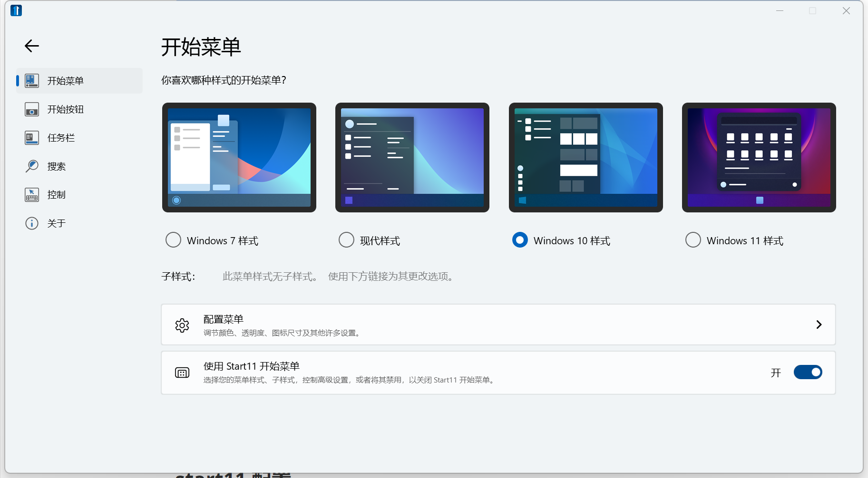This screenshot has height=478, width=868.
Task: Click the 你喜欢哪种样式的开始菜单 question text
Action: pyautogui.click(x=224, y=80)
